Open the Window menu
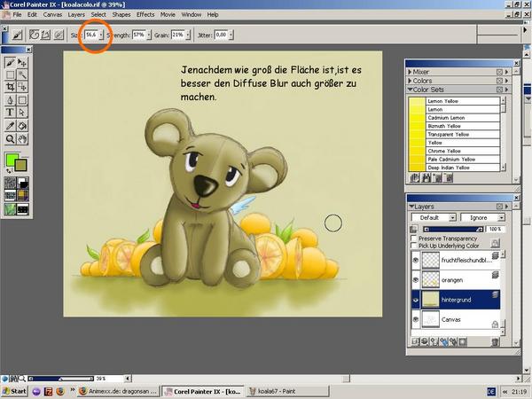532x399 pixels. coord(192,14)
